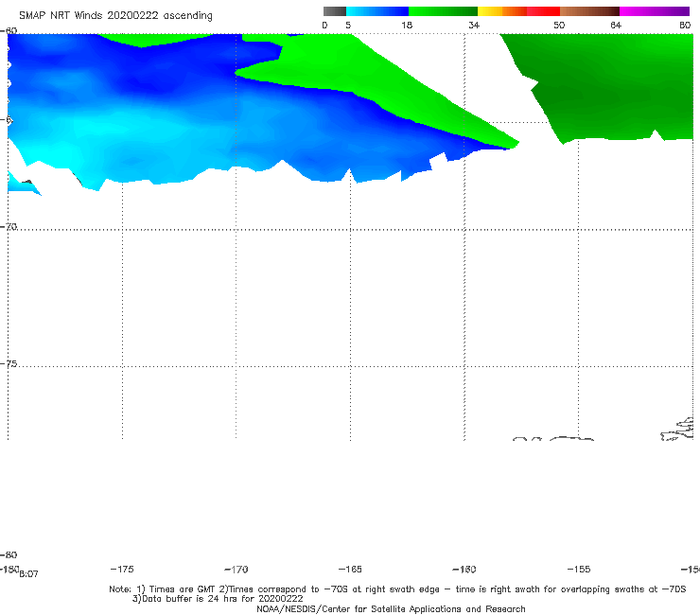This screenshot has width=700, height=615.
Task: Click the color bar label 18
Action: 407,26
